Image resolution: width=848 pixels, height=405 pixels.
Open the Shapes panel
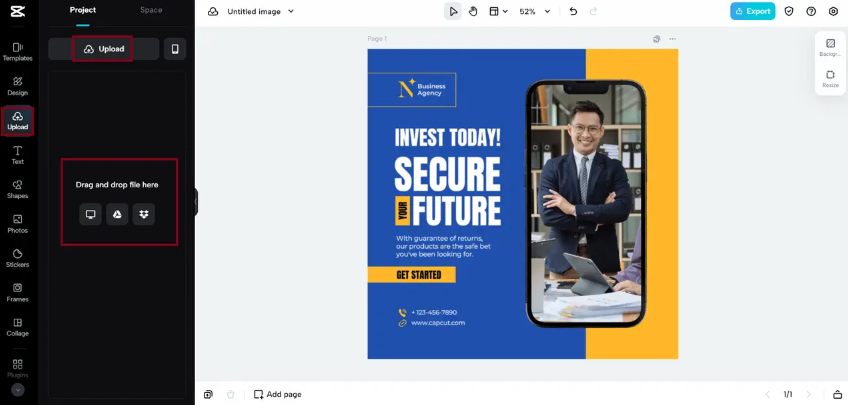[x=17, y=189]
